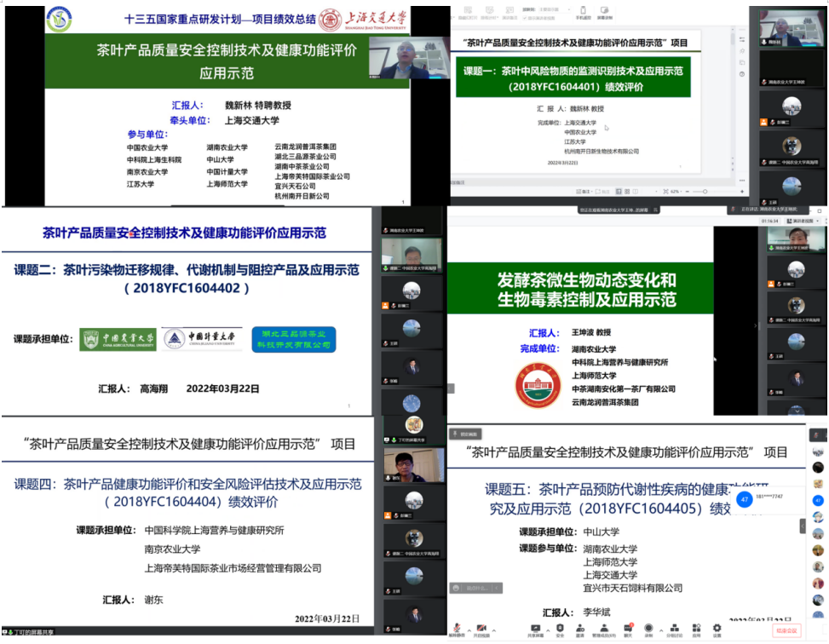
Task: Click the zoom out minus button on zoom slider
Action: click(688, 192)
